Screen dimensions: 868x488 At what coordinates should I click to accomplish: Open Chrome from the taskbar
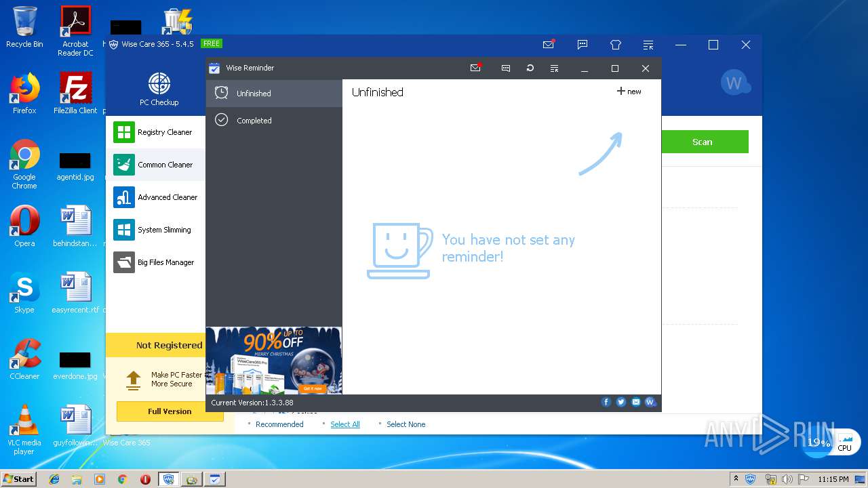(x=123, y=479)
